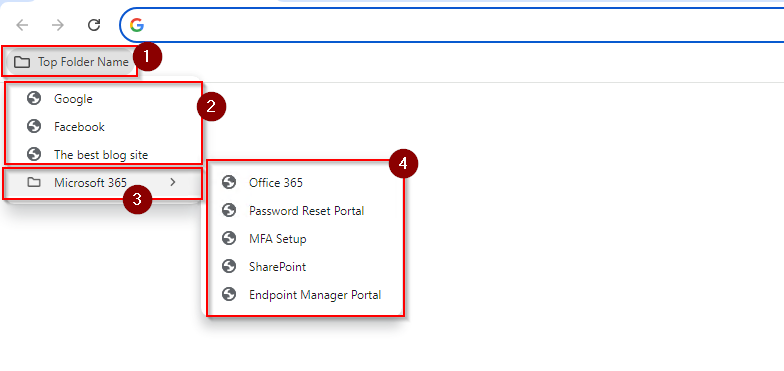Open the Top Folder Name bookmark folder
The height and width of the screenshot is (371, 784).
click(71, 62)
